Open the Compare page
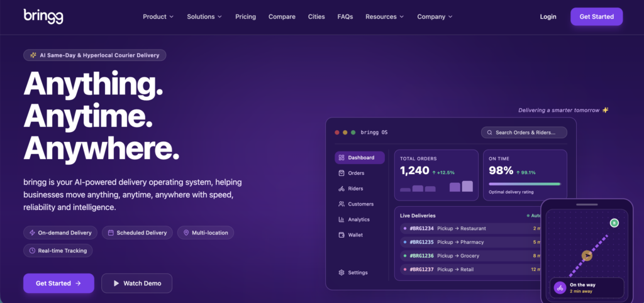This screenshot has width=644, height=303. [282, 17]
